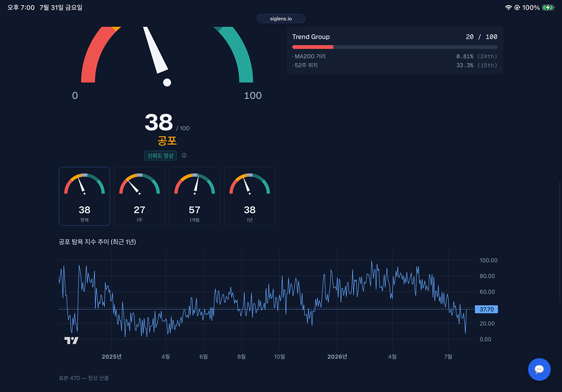Tap the Wi-Fi status icon
Screen dimensions: 562x392
(508, 8)
